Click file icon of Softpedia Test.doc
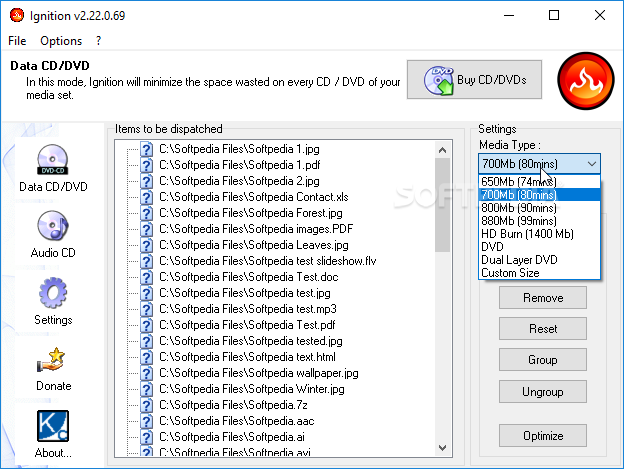624x469 pixels. coord(146,277)
